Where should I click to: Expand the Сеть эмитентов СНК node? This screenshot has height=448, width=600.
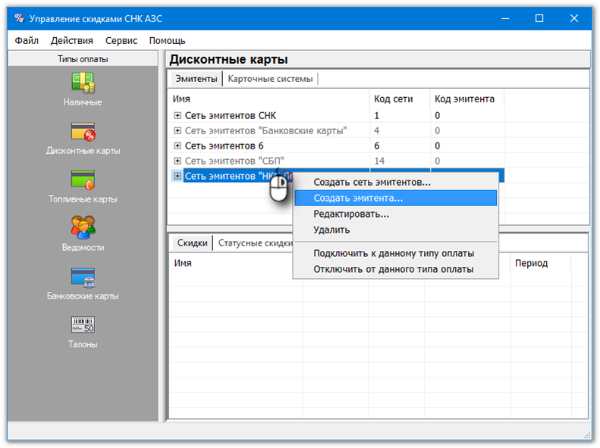(x=178, y=116)
